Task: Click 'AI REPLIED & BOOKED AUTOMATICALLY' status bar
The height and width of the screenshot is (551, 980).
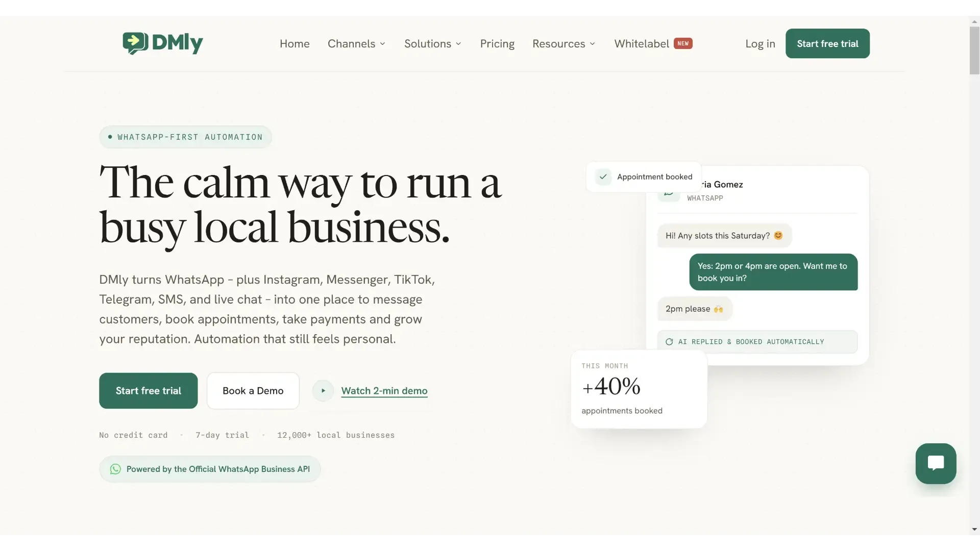Action: coord(757,342)
